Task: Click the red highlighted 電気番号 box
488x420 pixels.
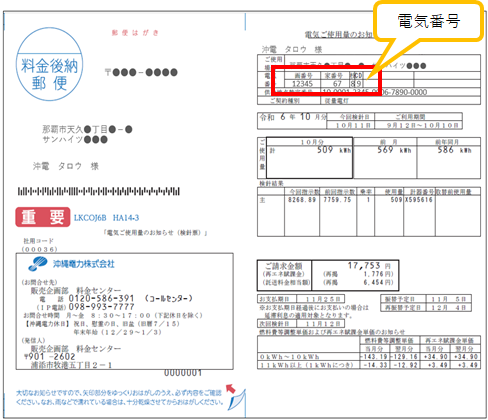Action: 327,81
